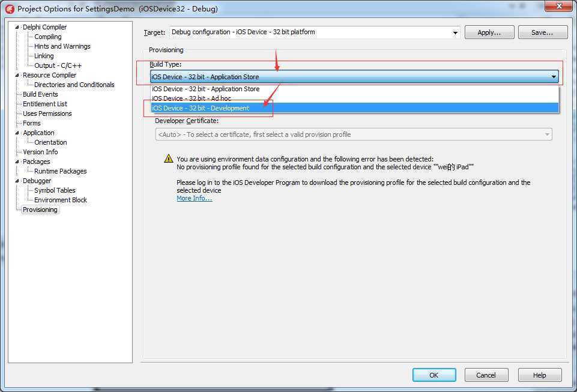Viewport: 577px width, 392px height.
Task: Open Directories and Conditionals settings
Action: [74, 84]
